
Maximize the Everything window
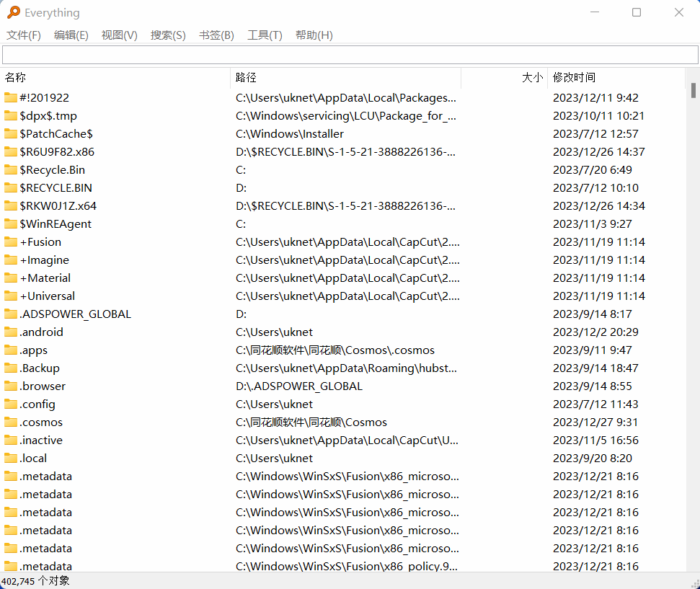(637, 12)
